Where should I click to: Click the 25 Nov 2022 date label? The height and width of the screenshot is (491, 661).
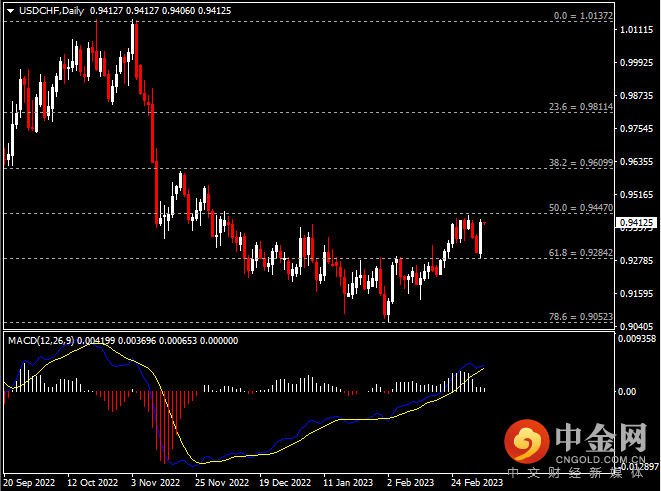(x=222, y=483)
